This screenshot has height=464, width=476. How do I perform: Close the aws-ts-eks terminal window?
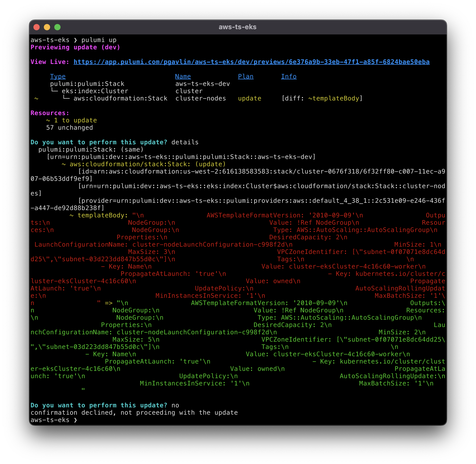coord(37,27)
